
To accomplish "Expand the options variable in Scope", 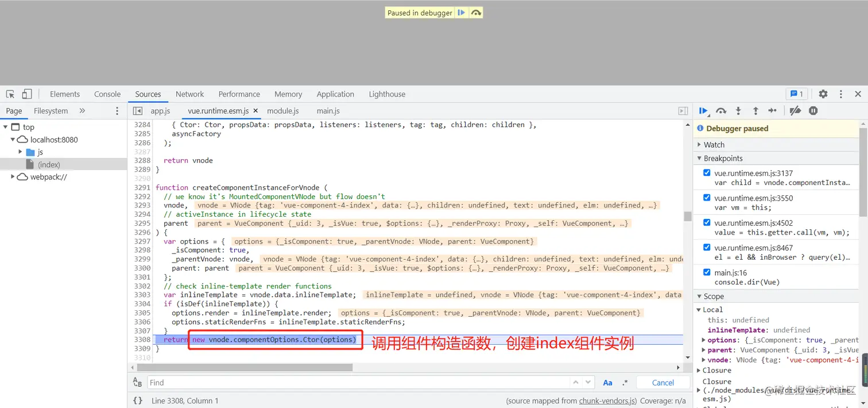I will click(704, 340).
